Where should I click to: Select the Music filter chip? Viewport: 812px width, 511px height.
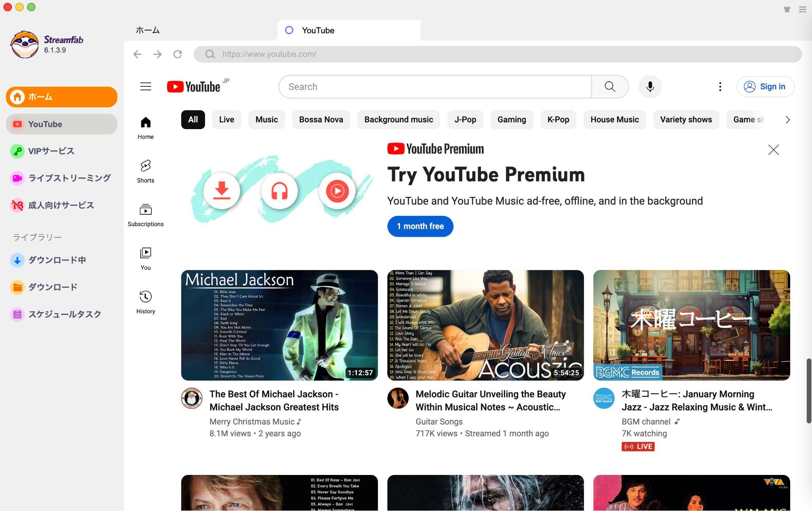[x=266, y=120]
